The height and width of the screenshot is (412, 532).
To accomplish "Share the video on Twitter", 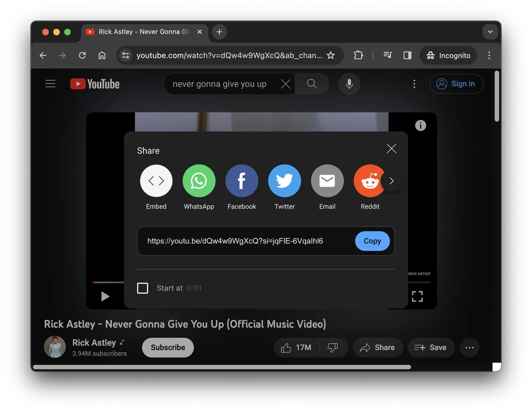I will tap(285, 181).
